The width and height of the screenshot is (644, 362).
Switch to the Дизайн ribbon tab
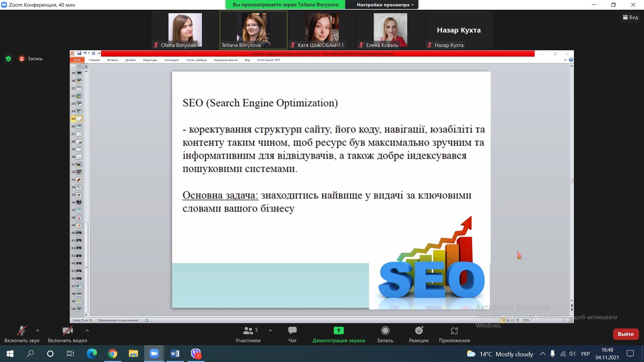(130, 60)
